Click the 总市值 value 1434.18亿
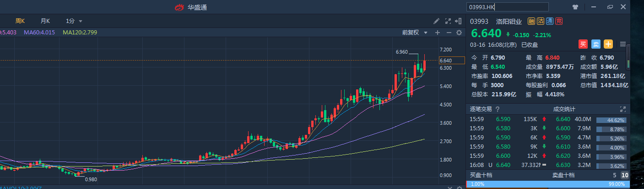 coord(614,85)
